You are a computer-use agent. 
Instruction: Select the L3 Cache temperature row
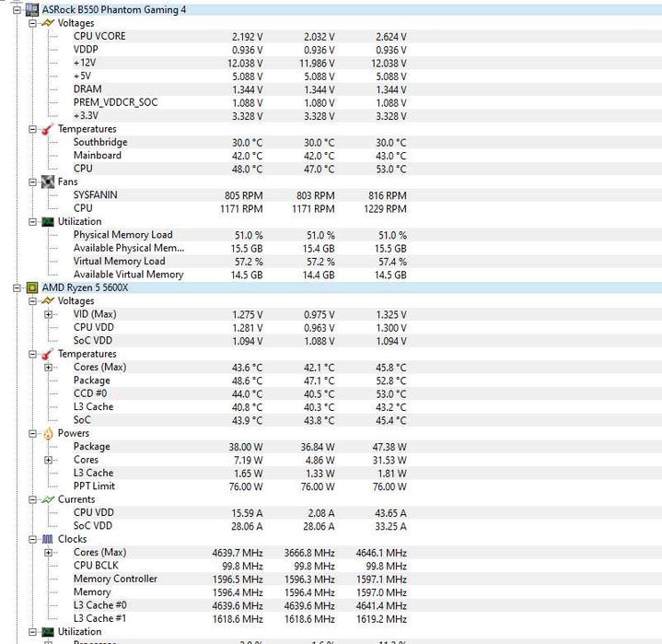tap(239, 407)
